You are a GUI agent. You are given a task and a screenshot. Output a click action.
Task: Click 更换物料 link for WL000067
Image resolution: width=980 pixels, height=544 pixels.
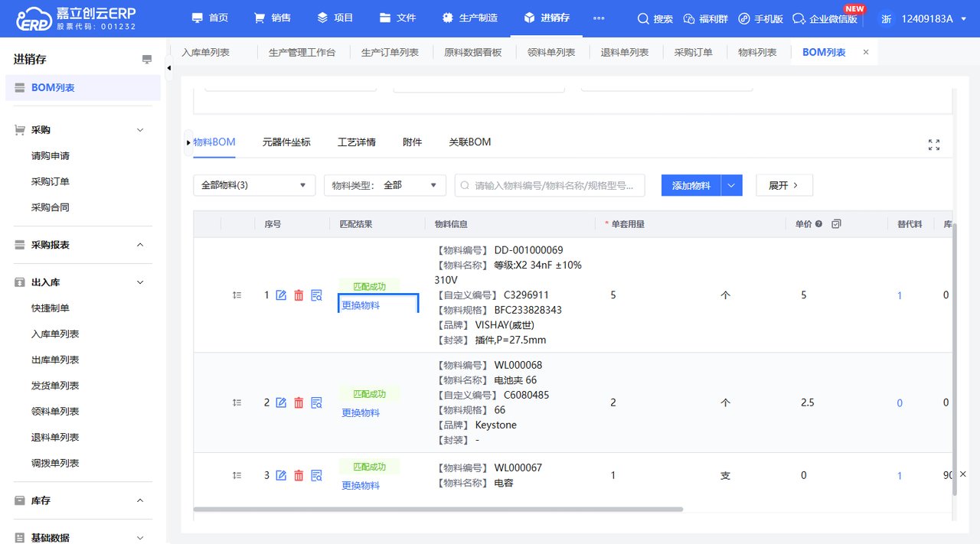click(361, 486)
